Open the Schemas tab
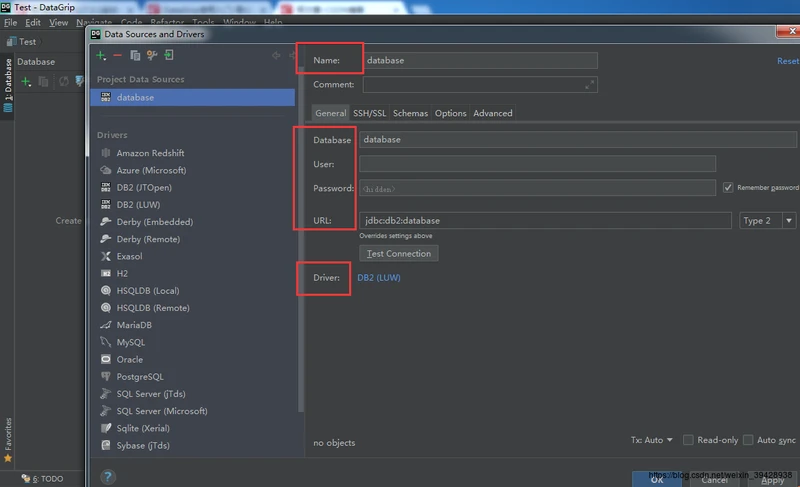The height and width of the screenshot is (487, 800). [x=410, y=113]
